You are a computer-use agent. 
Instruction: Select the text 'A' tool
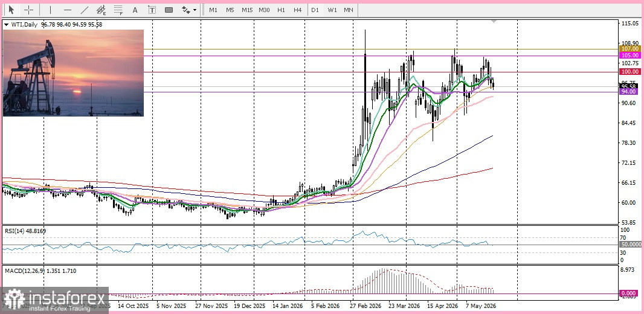(135, 10)
